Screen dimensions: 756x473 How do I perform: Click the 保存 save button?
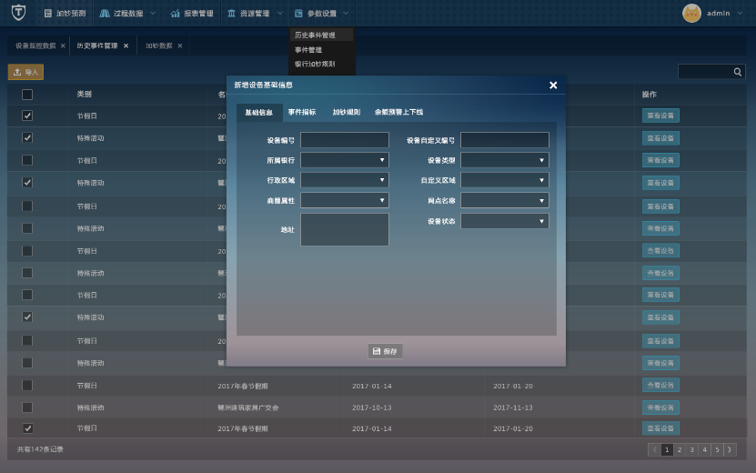click(385, 351)
